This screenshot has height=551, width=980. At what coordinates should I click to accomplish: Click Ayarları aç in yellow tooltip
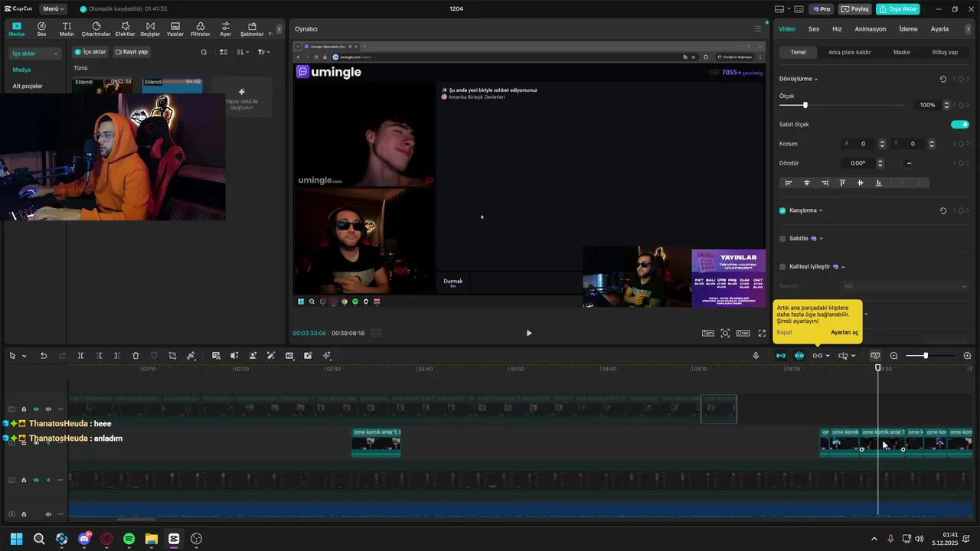844,332
